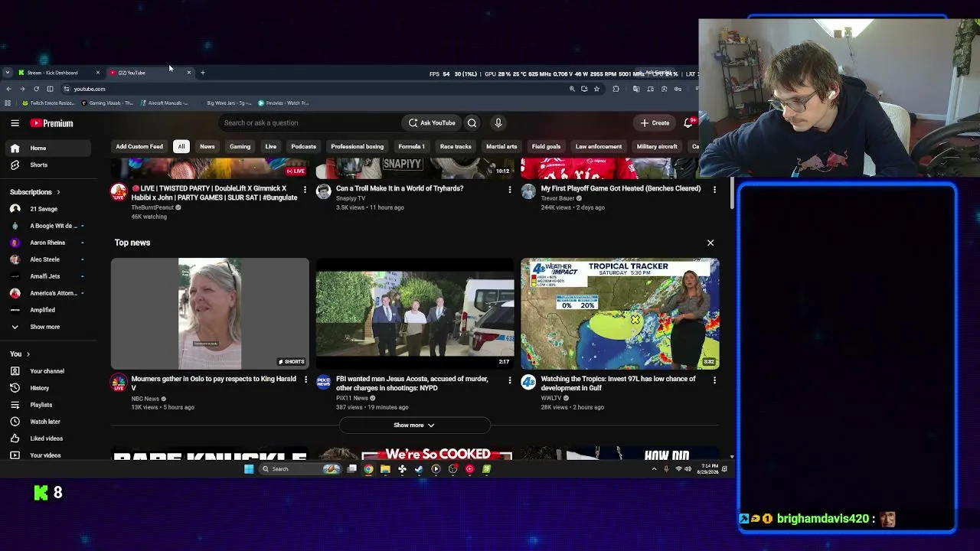Open the Twitch Emote Resizer bookmark
Screen dimensions: 980x551
tap(48, 103)
